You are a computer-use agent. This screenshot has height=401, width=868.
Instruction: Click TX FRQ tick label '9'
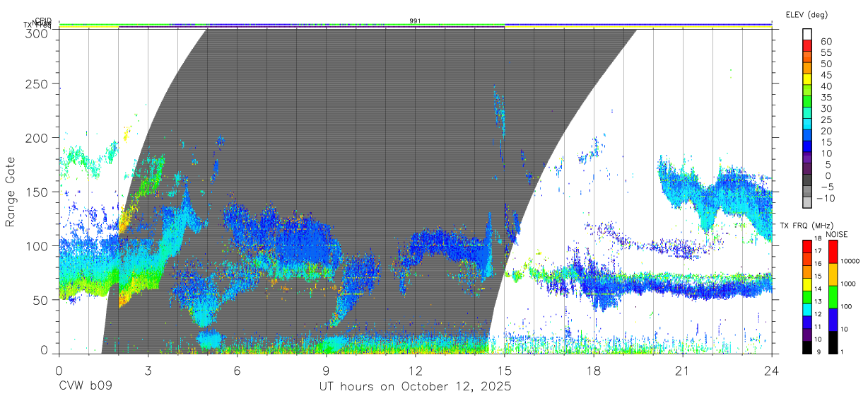click(x=818, y=351)
